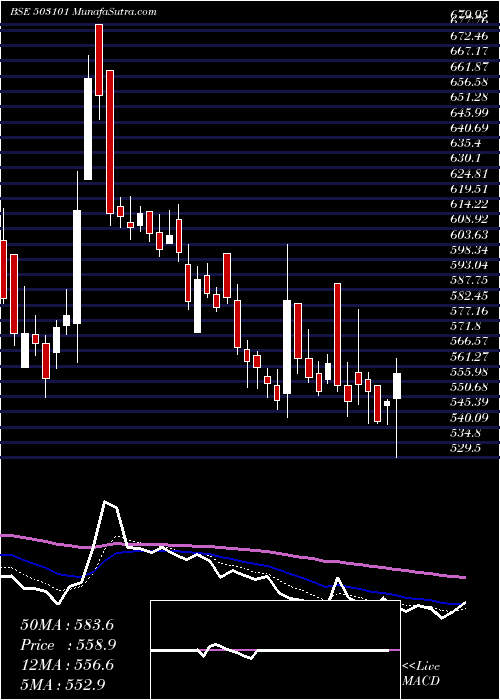Click the 635.4 price axis label
Screen dimensions: 500x700
pyautogui.click(x=466, y=143)
